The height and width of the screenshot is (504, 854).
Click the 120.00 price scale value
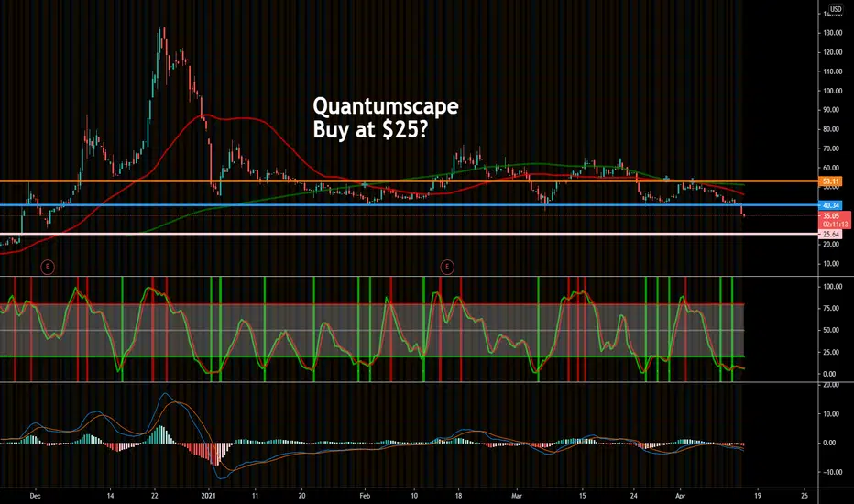[833, 52]
